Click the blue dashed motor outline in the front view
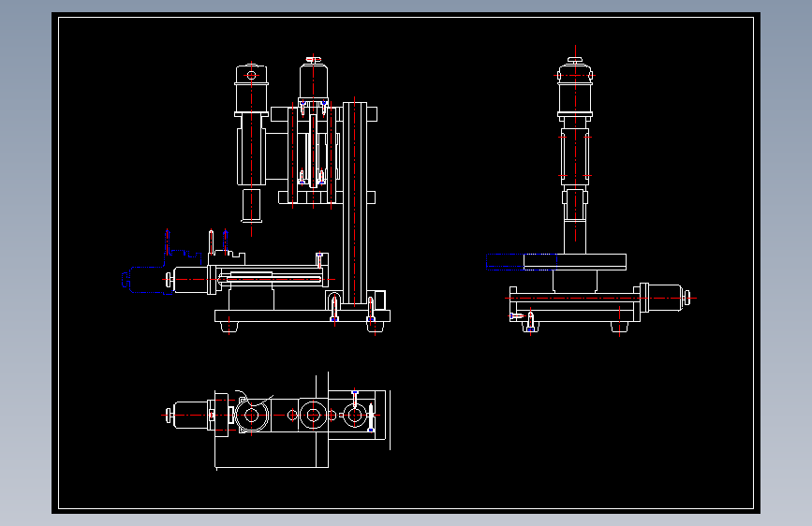Viewport: 812px width, 526px height. click(148, 280)
